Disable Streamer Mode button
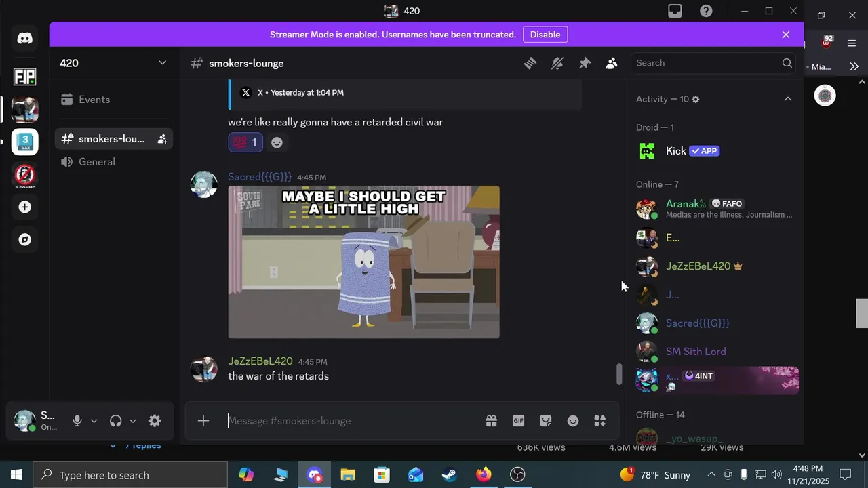This screenshot has width=868, height=488. click(545, 35)
